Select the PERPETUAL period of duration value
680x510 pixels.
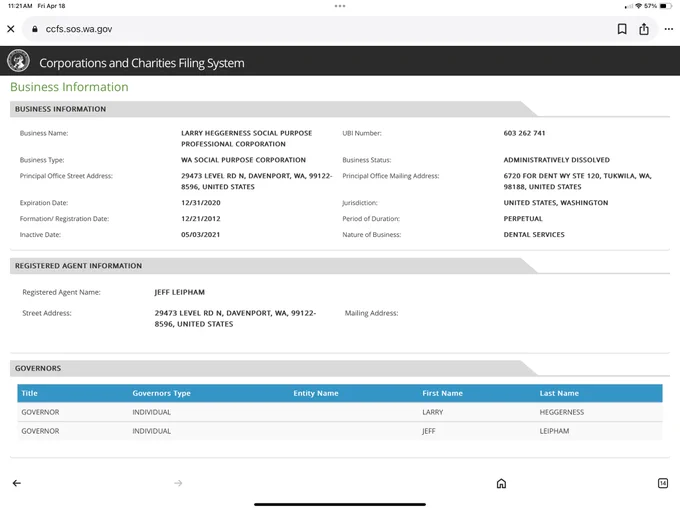(523, 219)
